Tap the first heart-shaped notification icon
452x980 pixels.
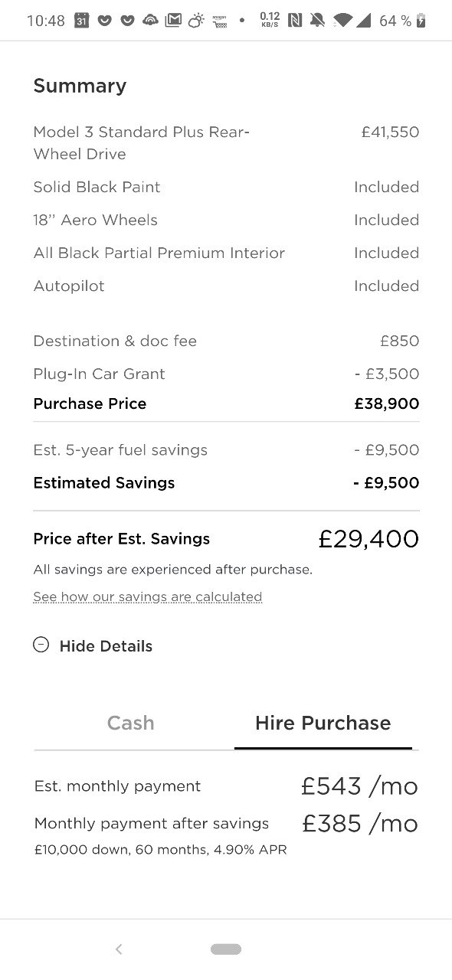[105, 21]
